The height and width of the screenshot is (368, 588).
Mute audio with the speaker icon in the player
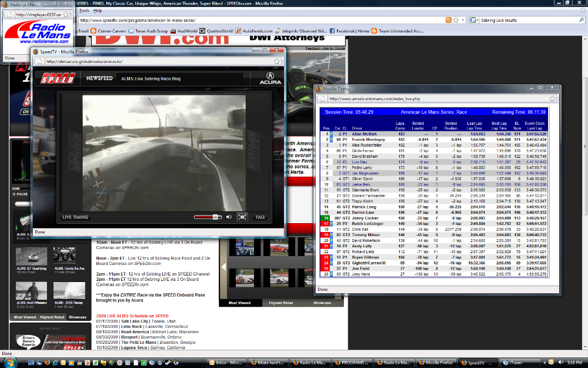pyautogui.click(x=229, y=217)
